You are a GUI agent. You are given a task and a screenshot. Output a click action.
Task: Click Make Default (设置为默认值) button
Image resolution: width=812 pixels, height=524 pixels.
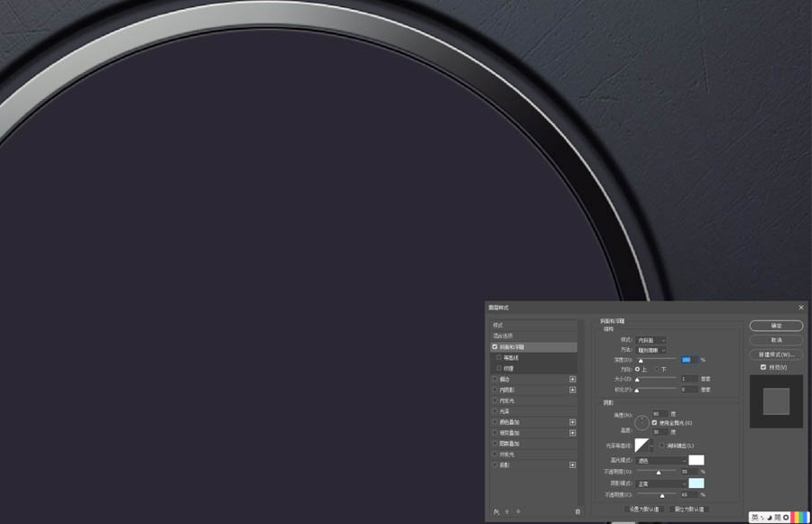(x=643, y=510)
